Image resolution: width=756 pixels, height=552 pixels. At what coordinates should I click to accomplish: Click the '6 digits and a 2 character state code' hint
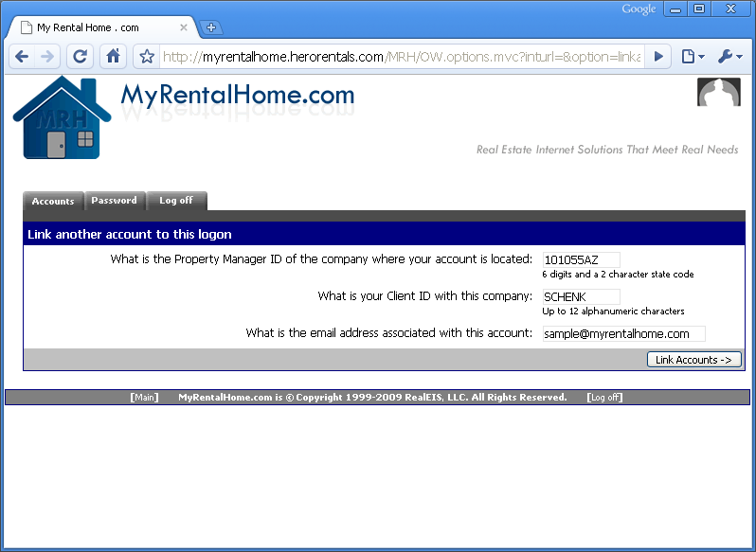pyautogui.click(x=618, y=274)
